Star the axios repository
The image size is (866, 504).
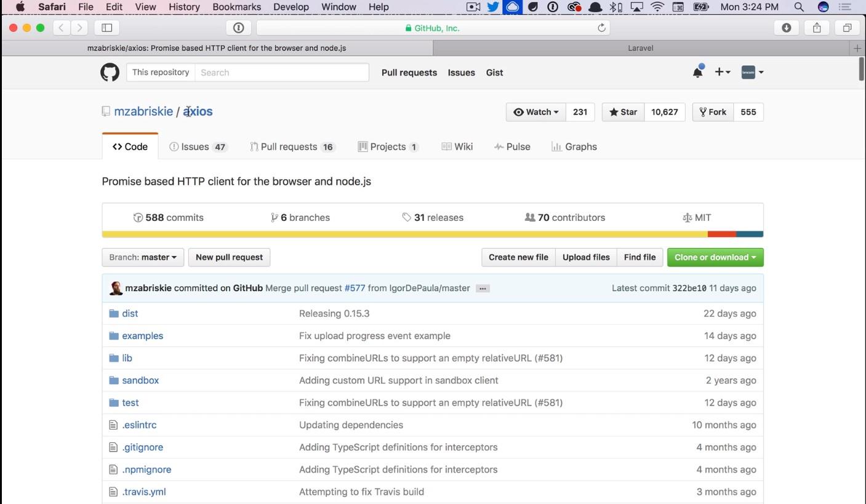click(623, 112)
